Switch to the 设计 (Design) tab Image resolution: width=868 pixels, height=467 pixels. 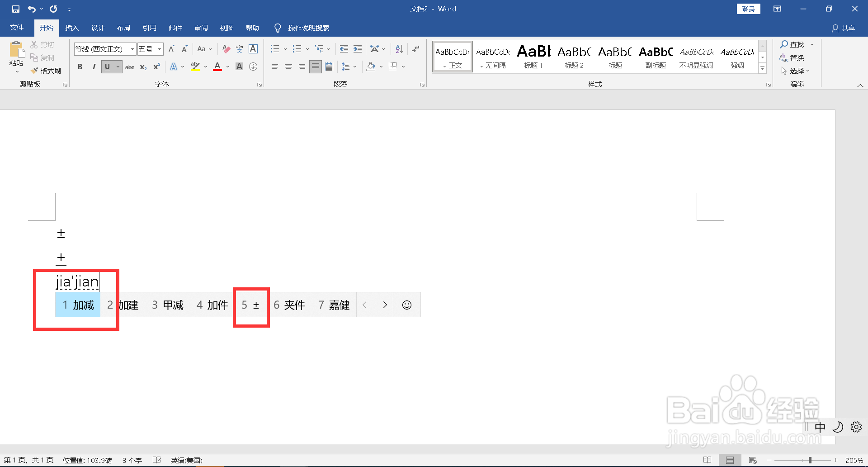tap(98, 28)
